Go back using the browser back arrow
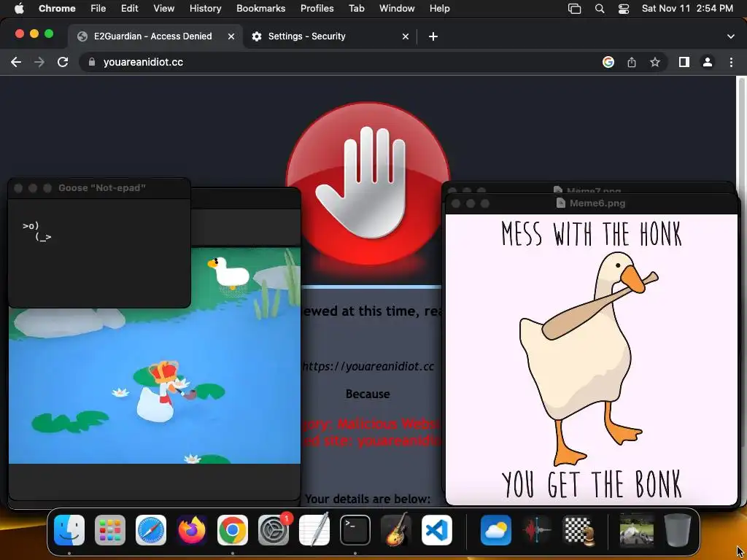The height and width of the screenshot is (560, 747). 16,62
